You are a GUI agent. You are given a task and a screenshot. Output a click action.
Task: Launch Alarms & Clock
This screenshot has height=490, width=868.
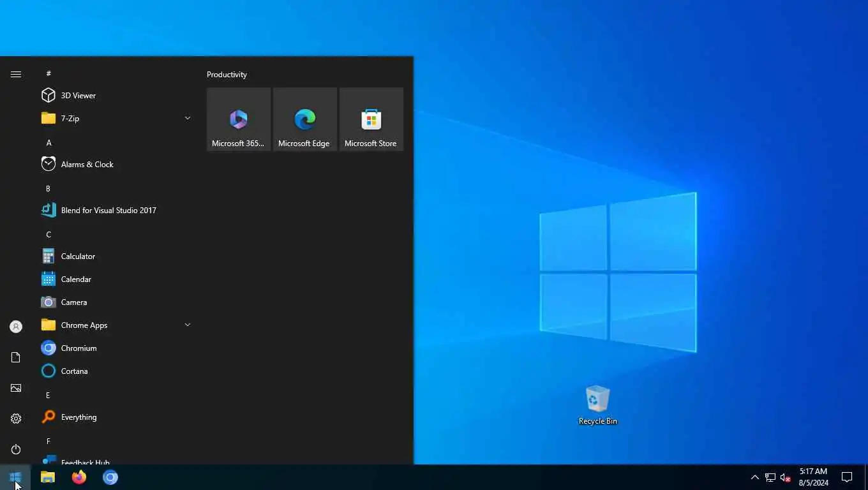(x=117, y=164)
